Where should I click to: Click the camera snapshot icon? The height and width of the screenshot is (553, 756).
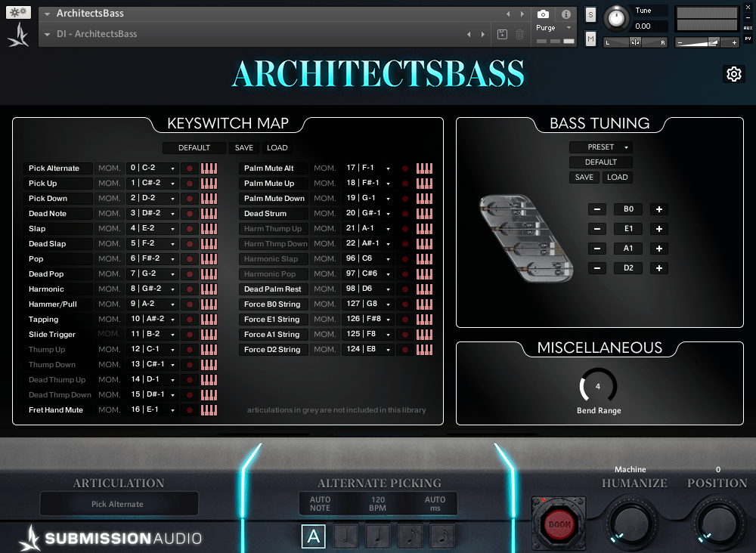[x=543, y=14]
